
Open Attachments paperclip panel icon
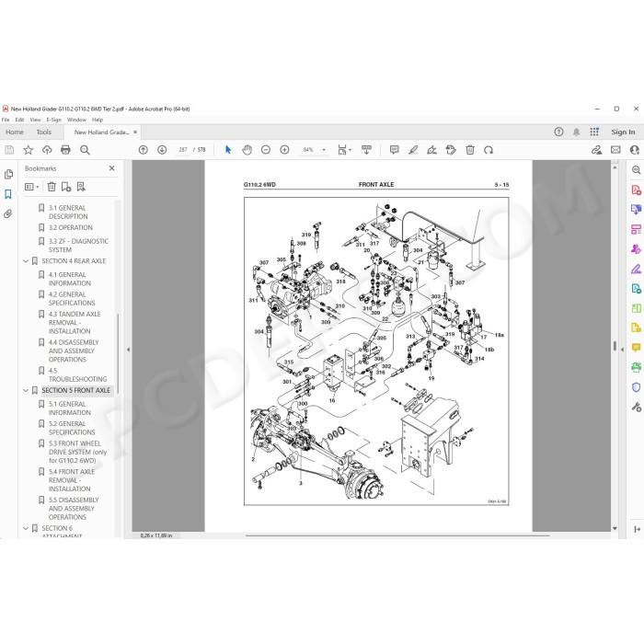point(8,214)
